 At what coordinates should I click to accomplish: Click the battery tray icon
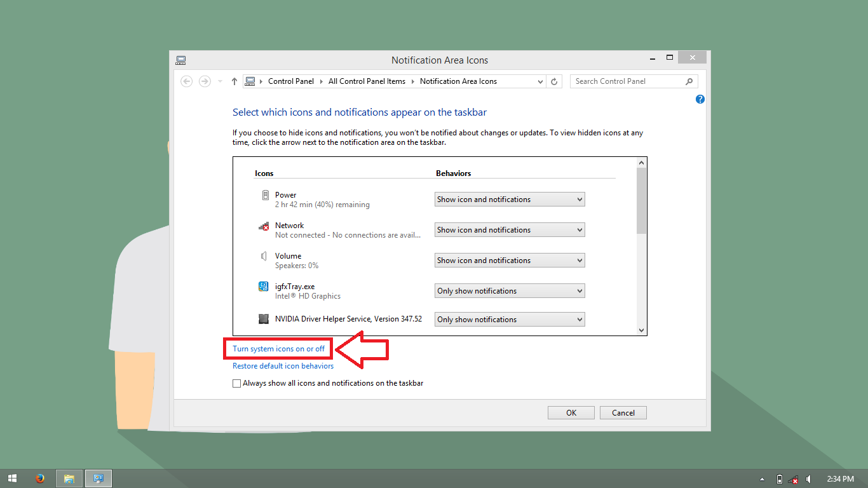[x=780, y=479]
